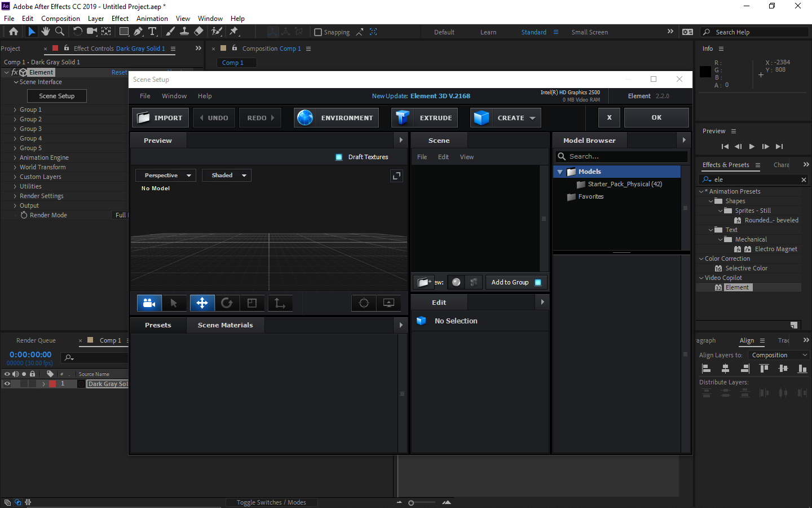The height and width of the screenshot is (508, 812).
Task: Open the Shaded display mode dropdown
Action: click(227, 176)
